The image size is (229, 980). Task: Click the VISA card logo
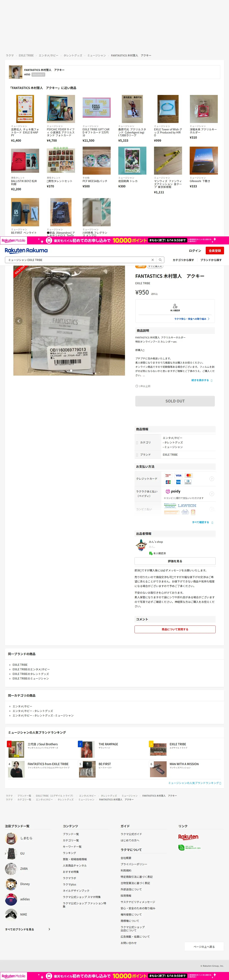178,476
